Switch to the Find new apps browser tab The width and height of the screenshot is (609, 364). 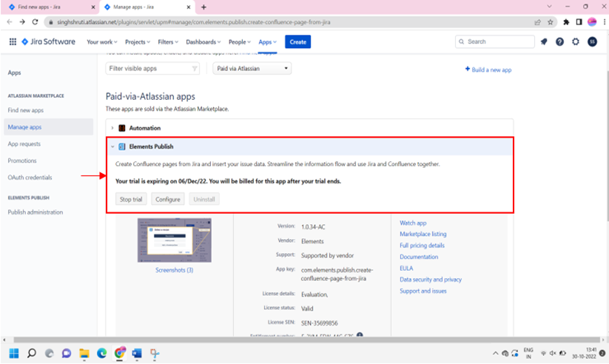point(50,7)
